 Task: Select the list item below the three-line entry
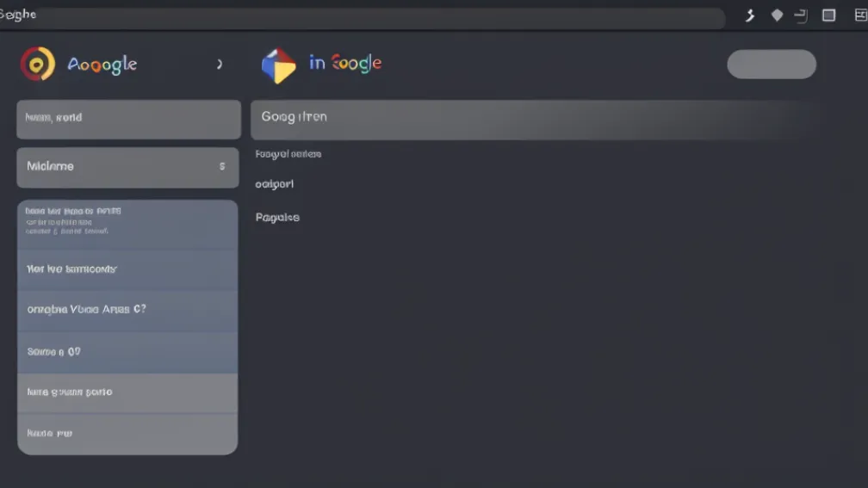coord(127,269)
